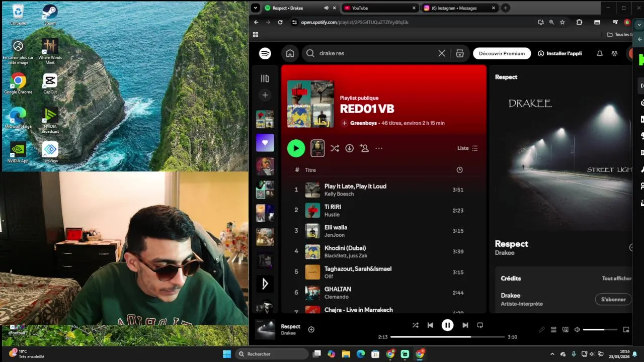Click taskbar Rechercher search box

(272, 354)
